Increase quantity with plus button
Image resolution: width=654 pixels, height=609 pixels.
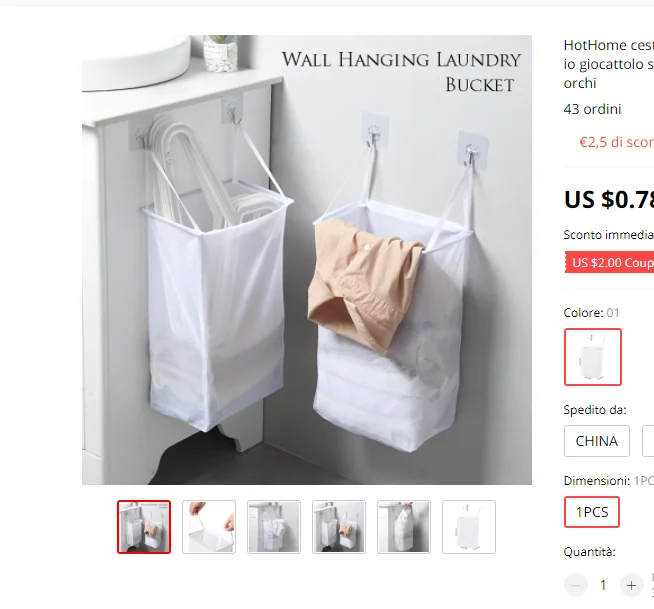tap(631, 585)
